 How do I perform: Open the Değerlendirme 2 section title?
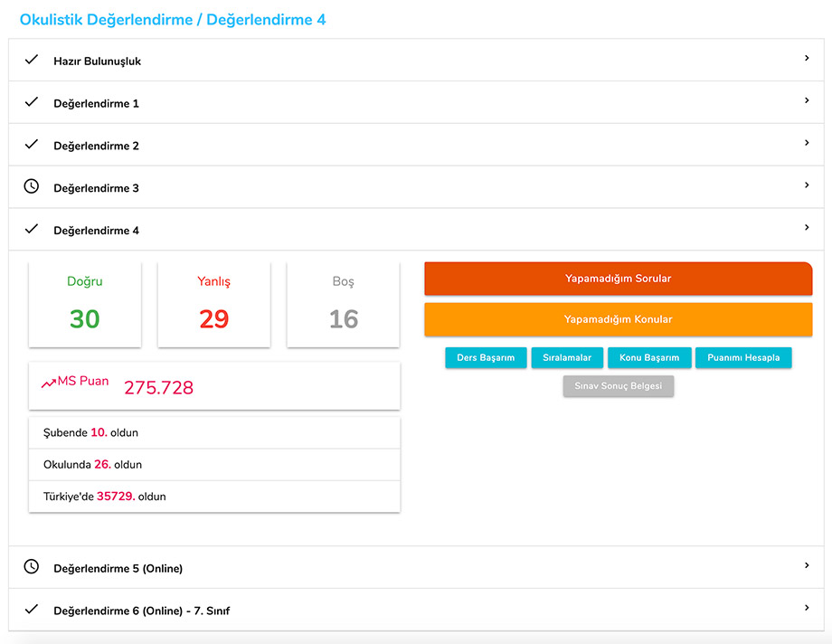click(x=97, y=146)
